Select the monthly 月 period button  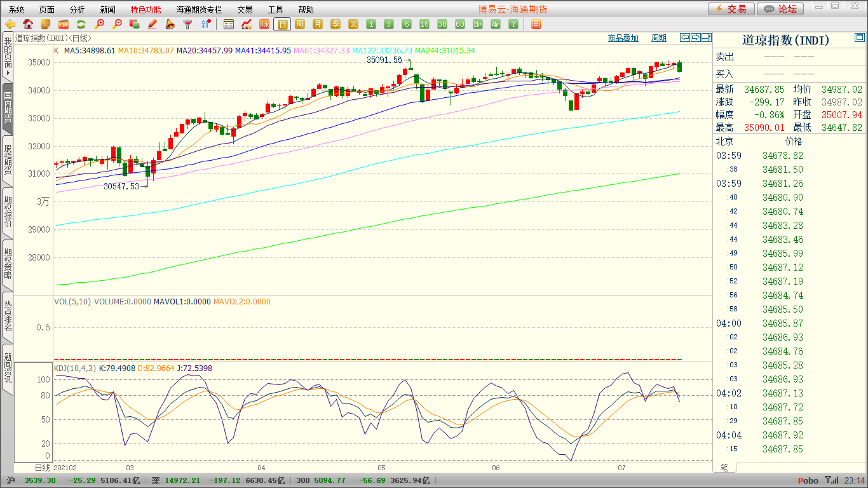click(318, 24)
